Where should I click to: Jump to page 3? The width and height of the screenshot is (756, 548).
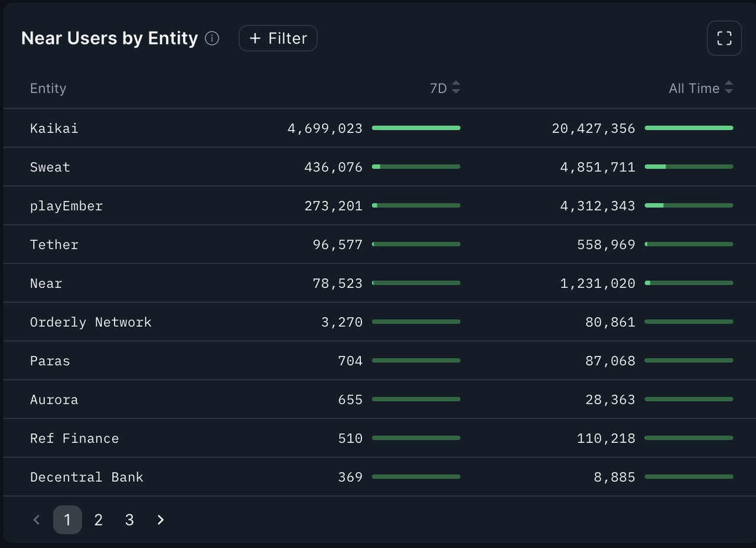coord(129,520)
